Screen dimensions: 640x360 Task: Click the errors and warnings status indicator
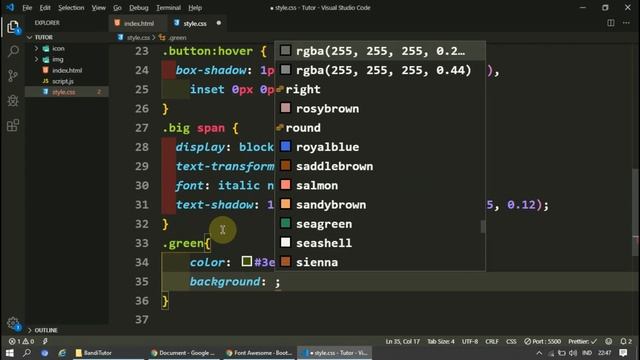pos(21,341)
